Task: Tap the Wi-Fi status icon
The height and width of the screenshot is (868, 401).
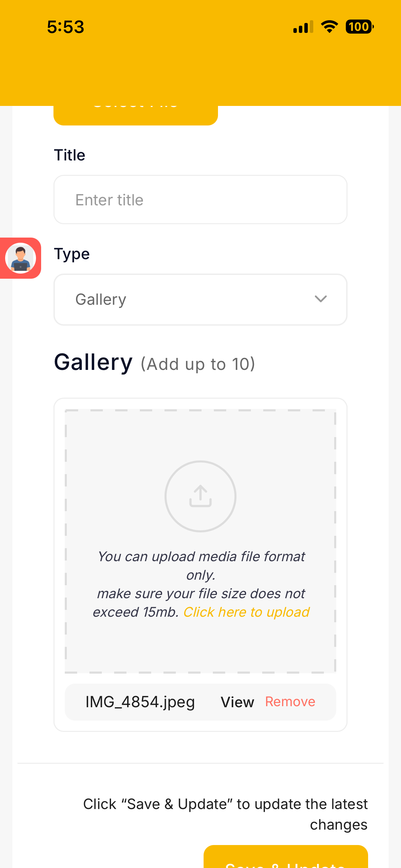Action: tap(329, 27)
